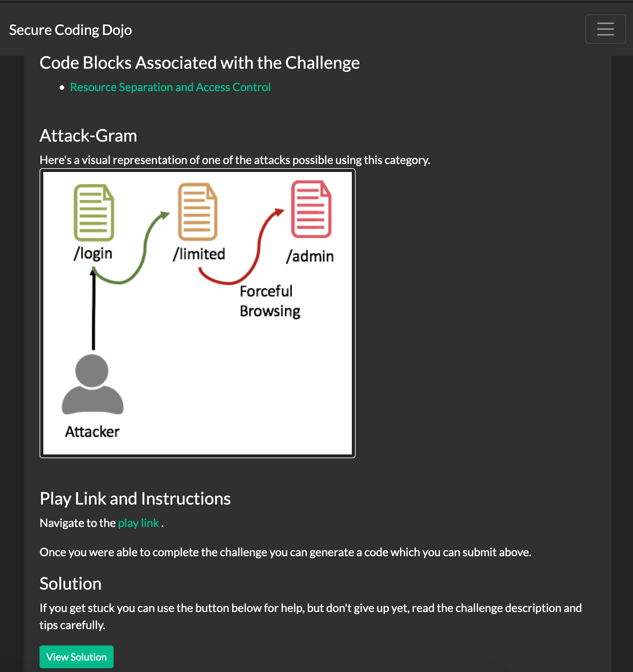Click the black vertical arrow above Attacker
This screenshot has width=633, height=672.
[x=93, y=311]
